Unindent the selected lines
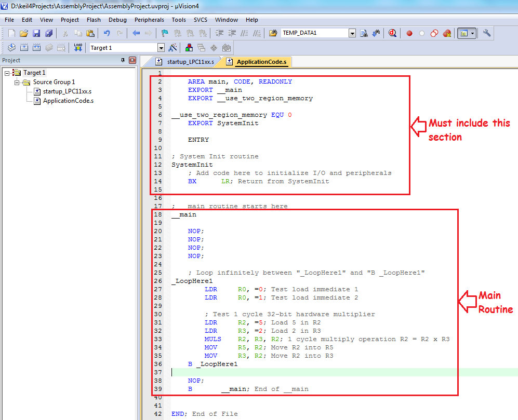 click(x=232, y=33)
